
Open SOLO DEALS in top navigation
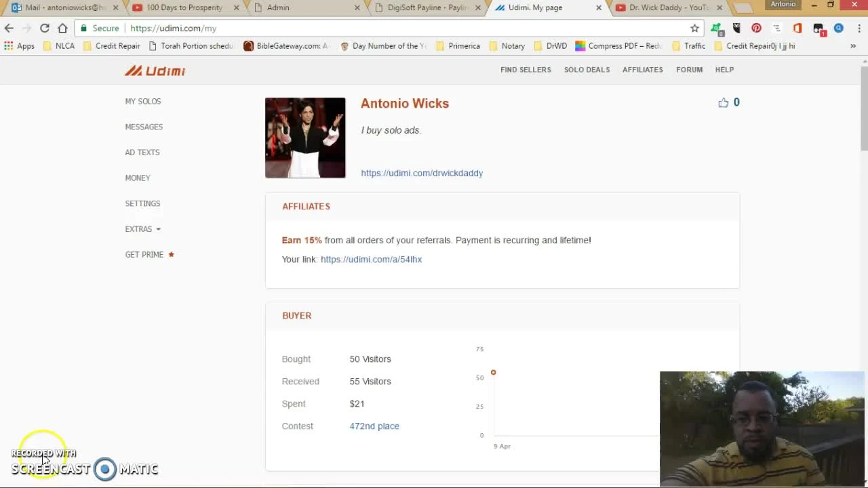pyautogui.click(x=587, y=70)
